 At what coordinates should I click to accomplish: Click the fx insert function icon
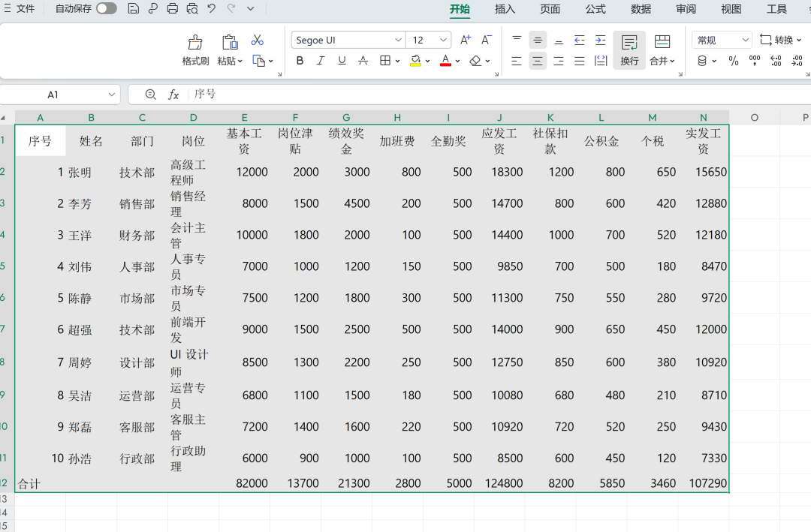173,95
